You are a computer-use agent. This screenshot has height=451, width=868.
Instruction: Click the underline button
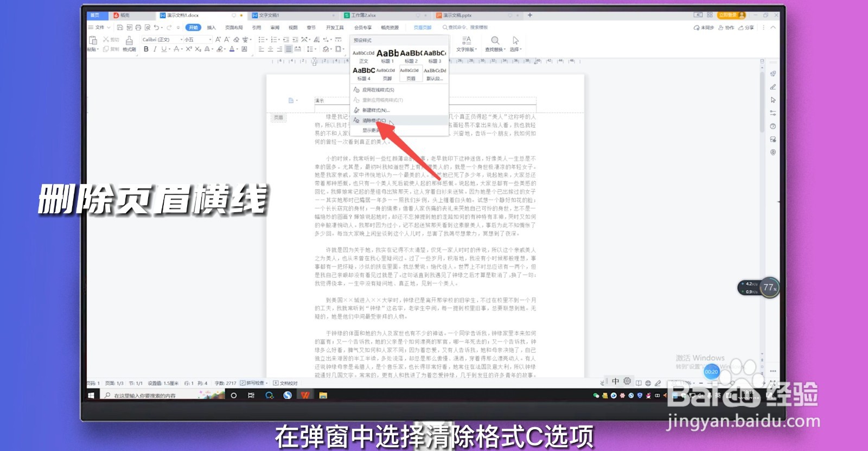[x=163, y=49]
